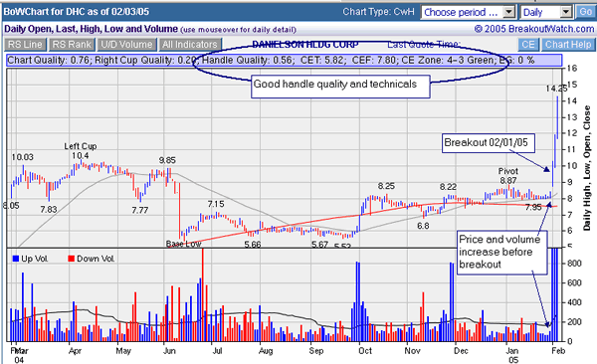The image size is (597, 364).
Task: Click the 9.85 price label
Action: point(167,160)
